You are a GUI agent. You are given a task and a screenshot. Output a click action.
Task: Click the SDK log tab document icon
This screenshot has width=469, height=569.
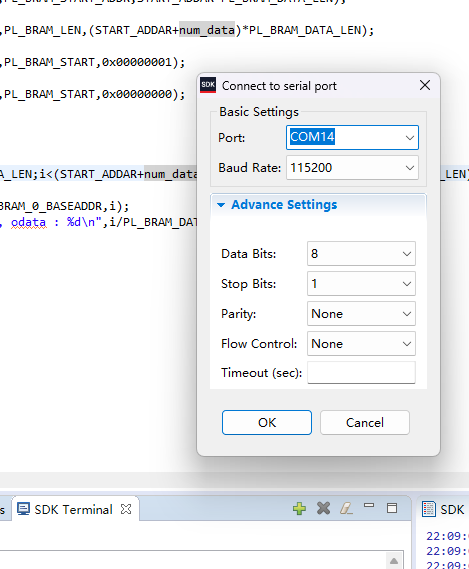pos(429,509)
